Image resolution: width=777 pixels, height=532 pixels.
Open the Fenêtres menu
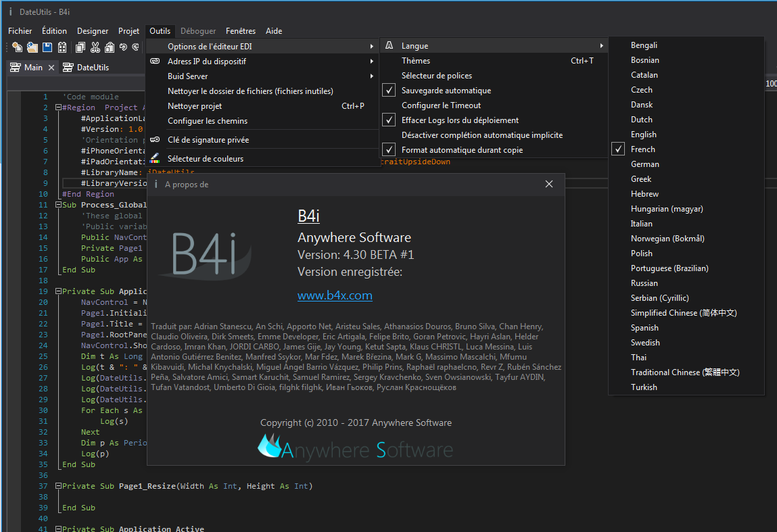[x=241, y=30]
